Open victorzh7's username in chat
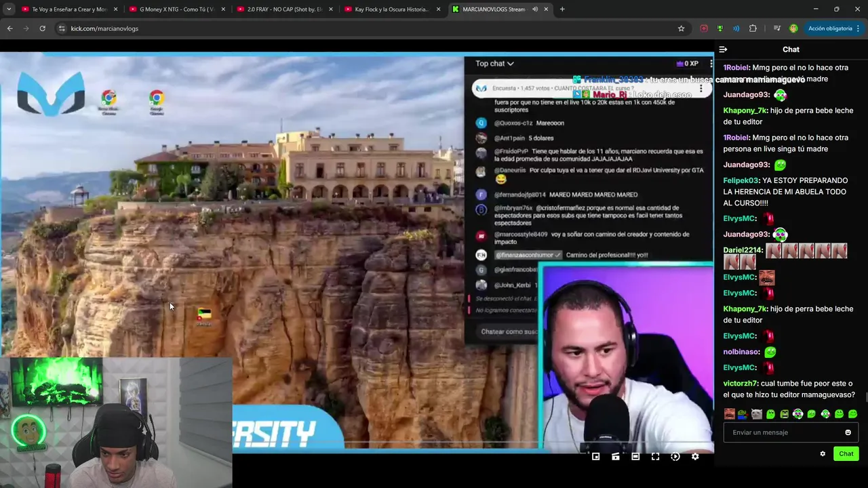The width and height of the screenshot is (868, 488). tap(741, 384)
